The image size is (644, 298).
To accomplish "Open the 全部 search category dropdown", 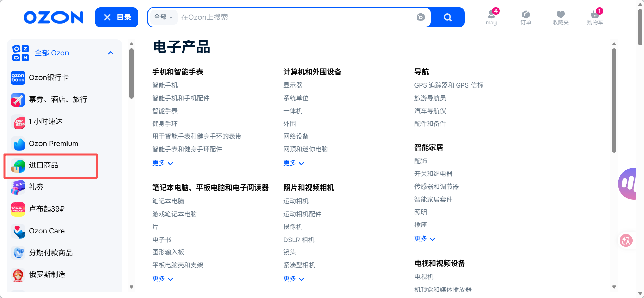I will 163,17.
